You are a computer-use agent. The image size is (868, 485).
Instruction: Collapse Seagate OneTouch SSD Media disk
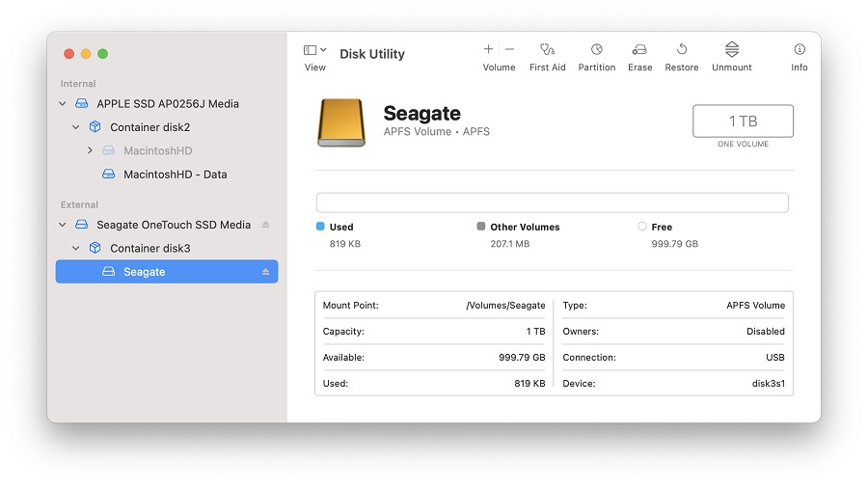click(x=63, y=225)
